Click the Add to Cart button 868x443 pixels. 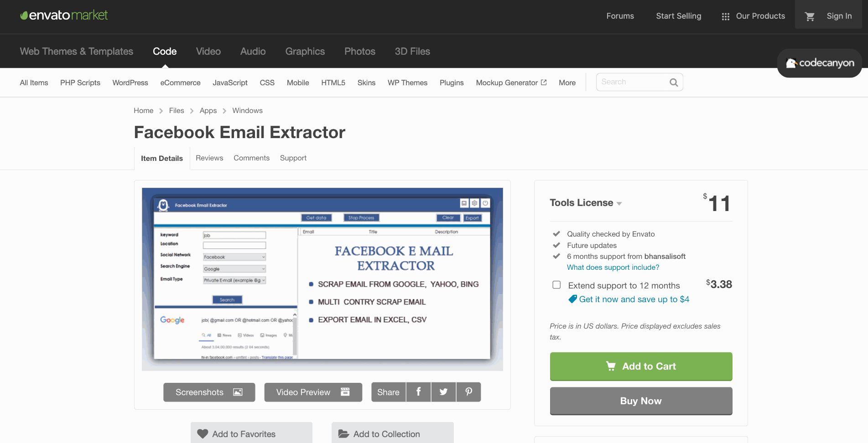[x=640, y=366]
